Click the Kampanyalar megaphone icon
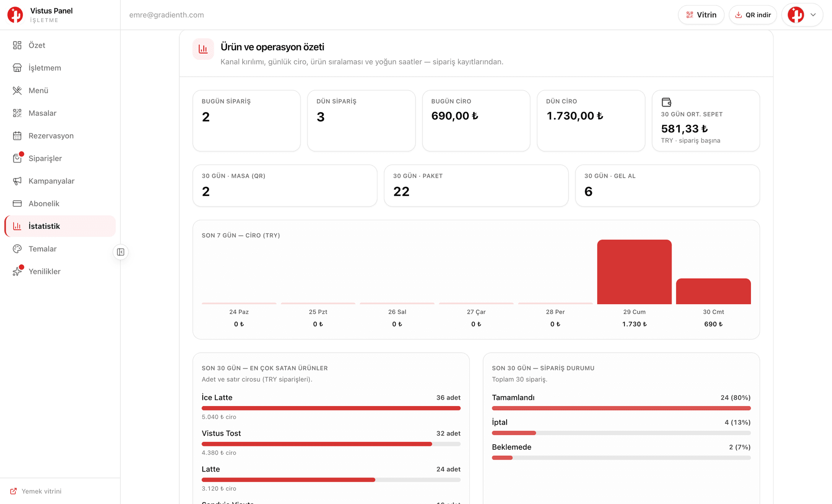 tap(17, 181)
